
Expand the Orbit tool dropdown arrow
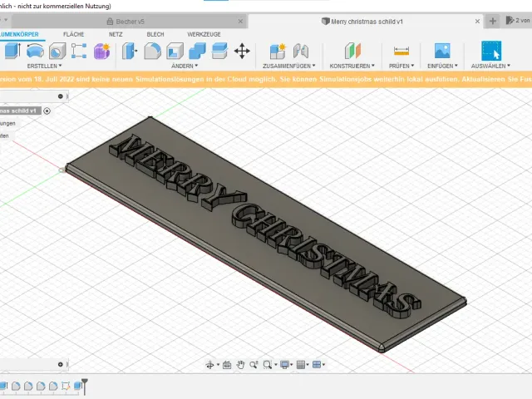click(218, 365)
